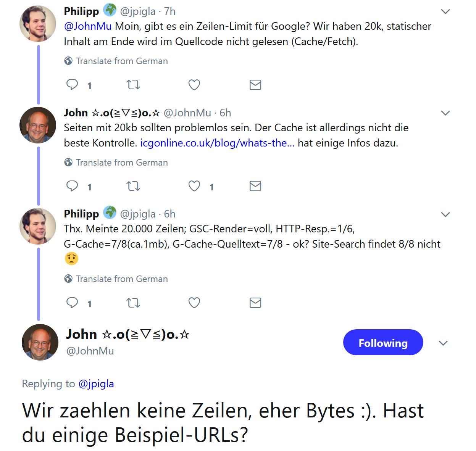
Task: Open reply box on Philipp's first tweet
Action: (x=73, y=85)
